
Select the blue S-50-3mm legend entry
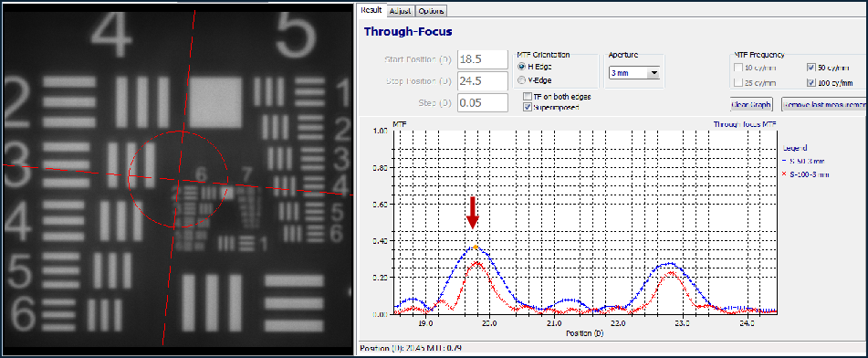click(x=805, y=162)
